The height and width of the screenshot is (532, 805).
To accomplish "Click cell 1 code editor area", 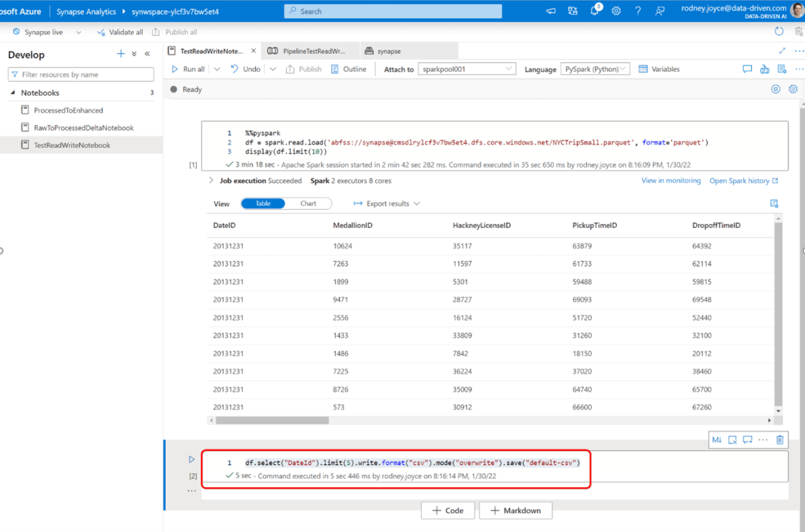I will click(494, 142).
